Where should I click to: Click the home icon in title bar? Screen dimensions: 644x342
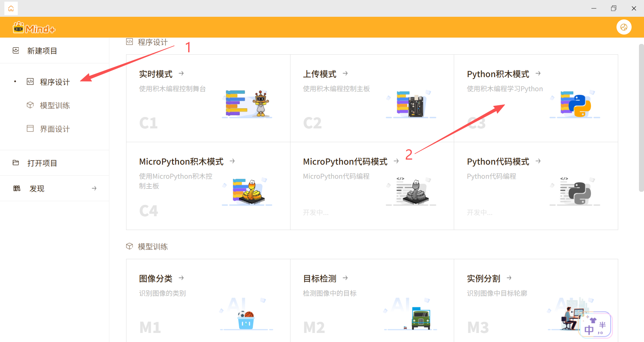click(x=11, y=8)
